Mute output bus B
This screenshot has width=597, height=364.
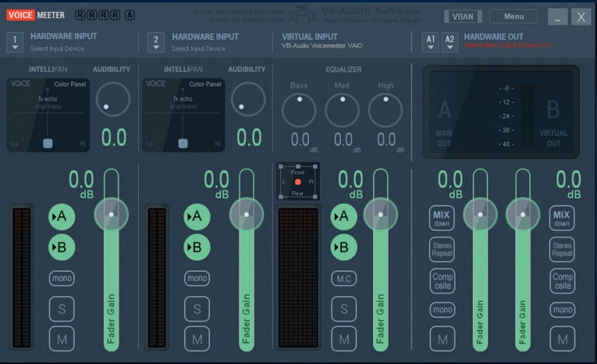(x=563, y=339)
